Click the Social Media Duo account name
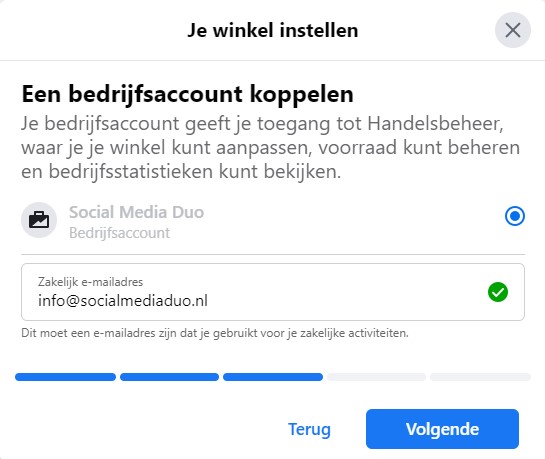The image size is (545, 459). click(x=136, y=212)
